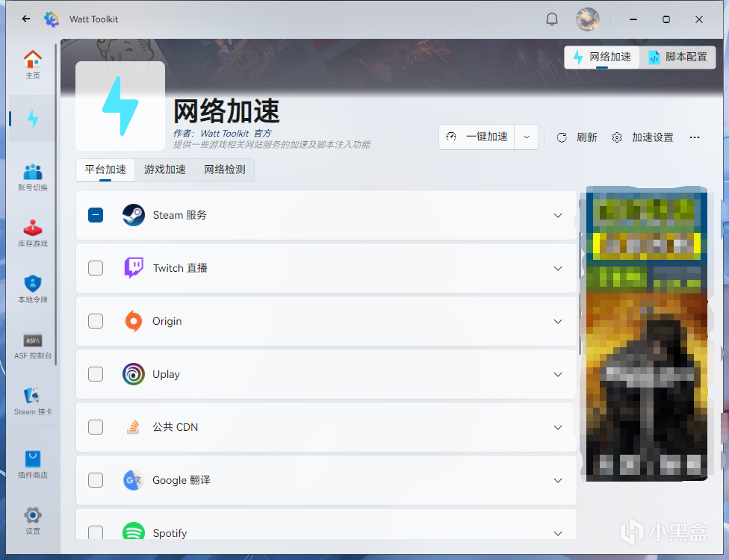This screenshot has height=560, width=729.
Task: Enable the Uplay checkbox
Action: tap(96, 374)
